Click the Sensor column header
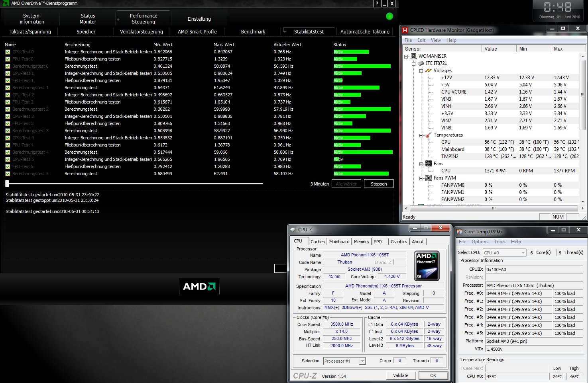 click(442, 49)
